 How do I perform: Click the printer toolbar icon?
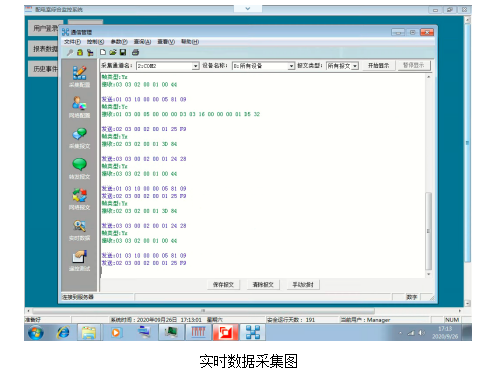pos(135,52)
